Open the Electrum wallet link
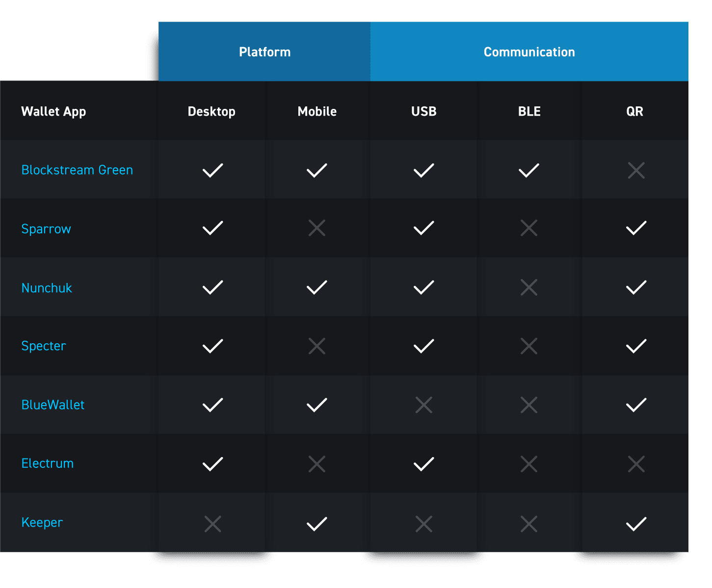 (x=48, y=463)
